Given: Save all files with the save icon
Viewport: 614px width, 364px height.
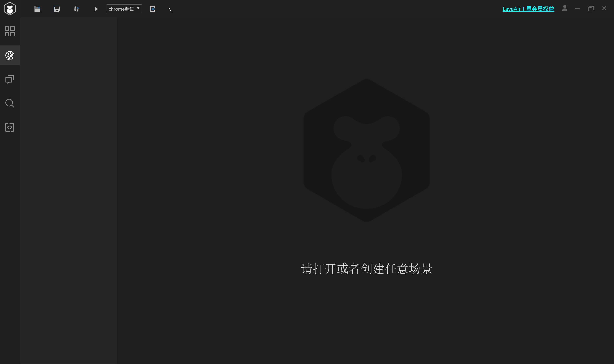Looking at the screenshot, I should pos(57,9).
